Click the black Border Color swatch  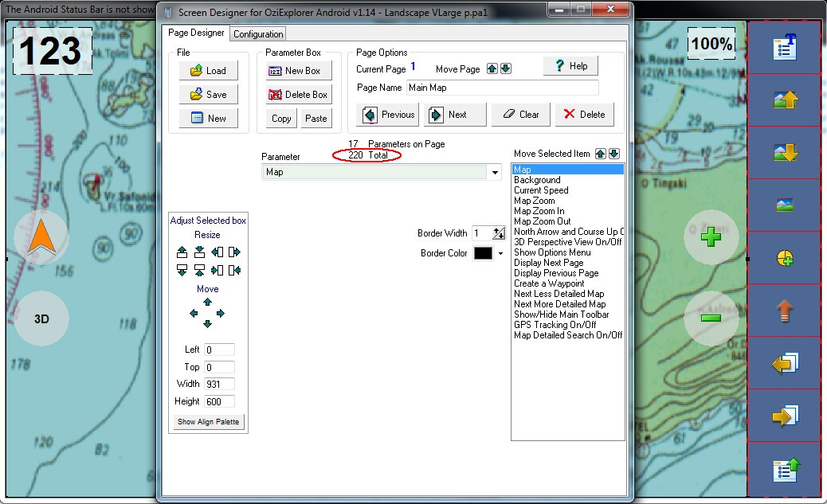coord(483,253)
